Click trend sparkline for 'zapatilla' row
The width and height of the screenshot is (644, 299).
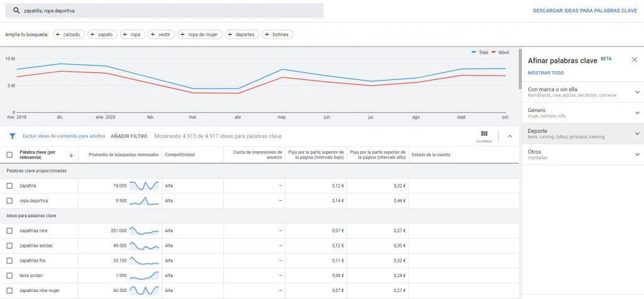(144, 186)
